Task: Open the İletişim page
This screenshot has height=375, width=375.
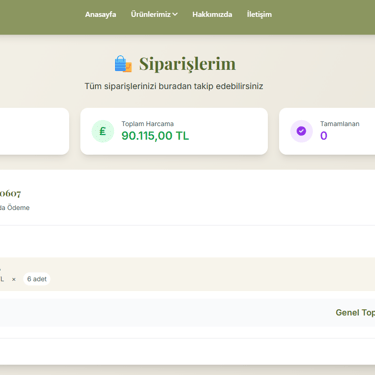Action: pos(259,14)
